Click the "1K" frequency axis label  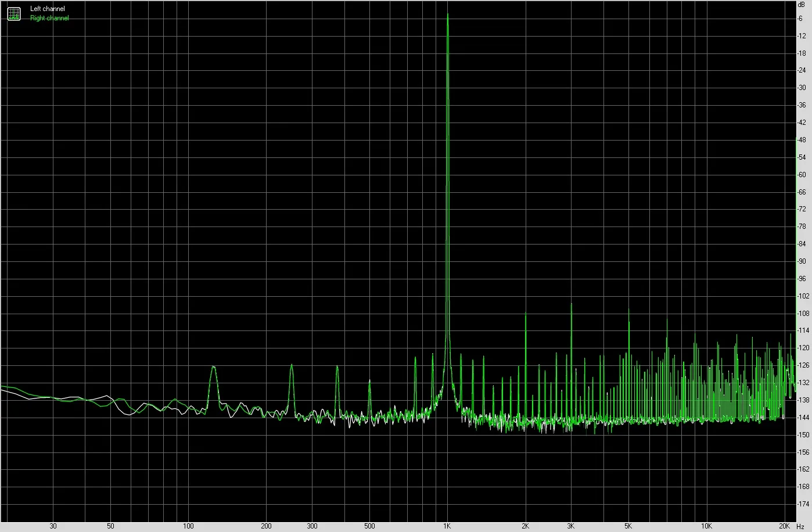(447, 526)
